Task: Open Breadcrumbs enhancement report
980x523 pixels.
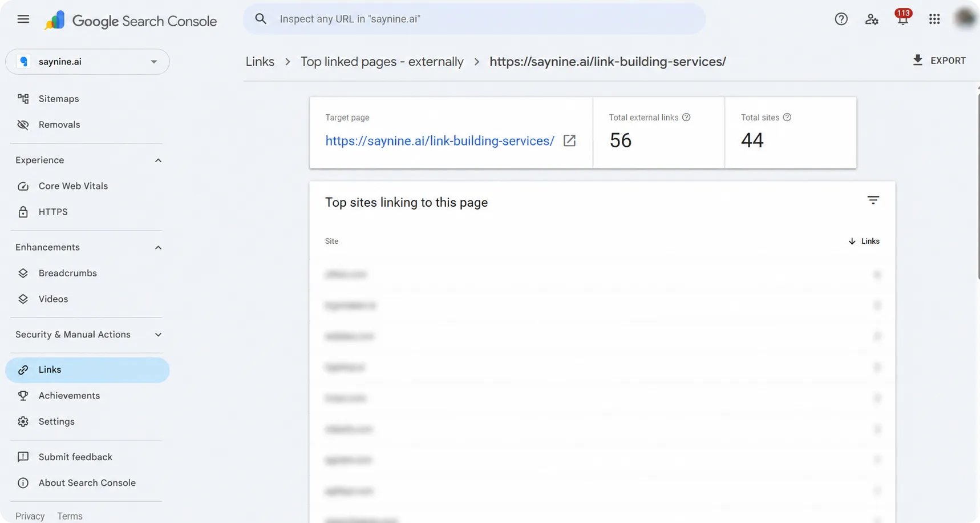Action: click(68, 273)
